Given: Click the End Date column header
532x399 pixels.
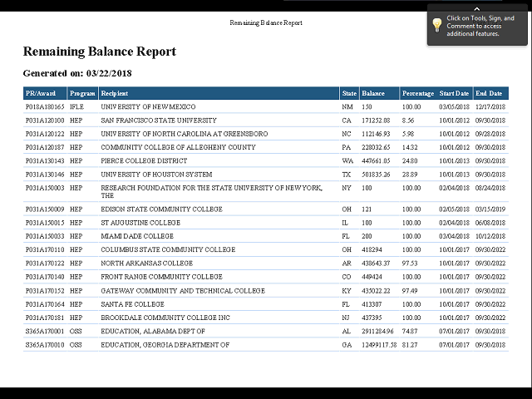Looking at the screenshot, I should (489, 93).
